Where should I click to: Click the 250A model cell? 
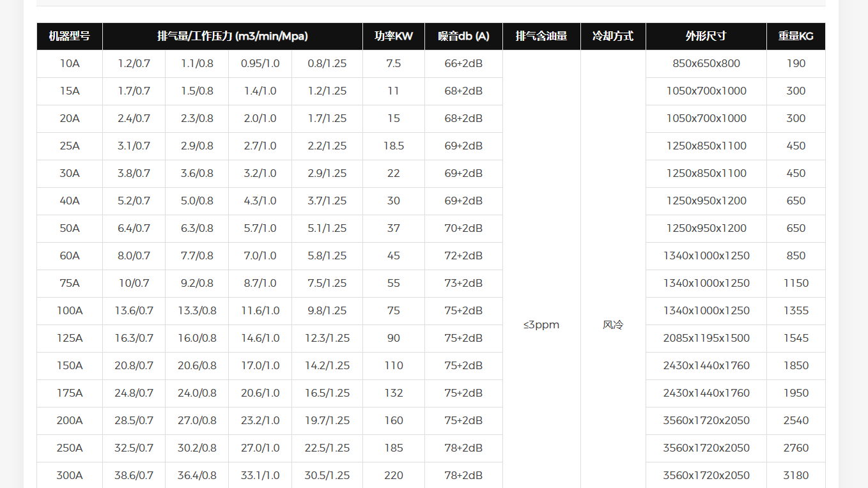click(x=70, y=448)
